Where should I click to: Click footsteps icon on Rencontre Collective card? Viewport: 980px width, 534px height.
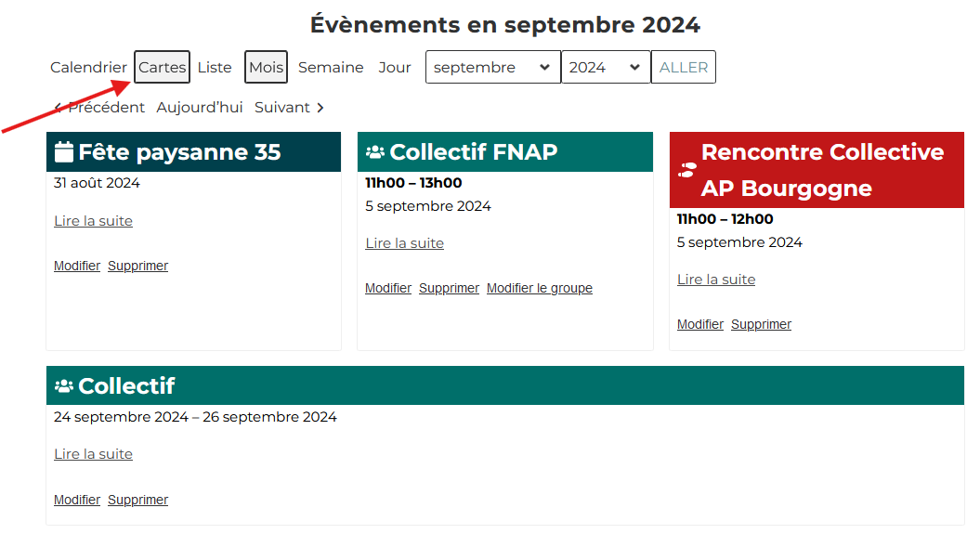687,170
